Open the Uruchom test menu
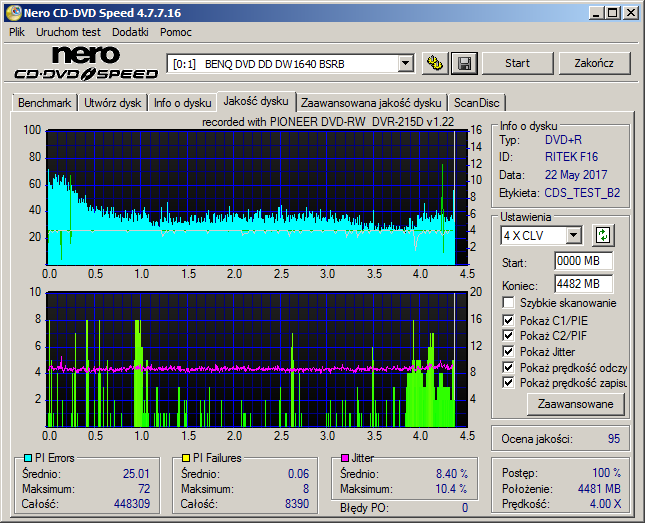This screenshot has height=523, width=645. [68, 32]
